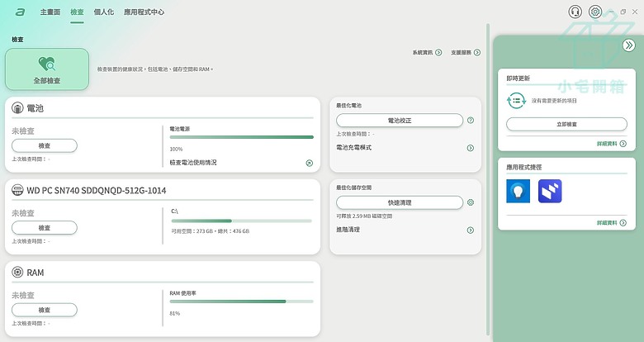Click text 可釋放 2.59 MB 磁碟空間
This screenshot has height=342, width=644.
pos(364,216)
